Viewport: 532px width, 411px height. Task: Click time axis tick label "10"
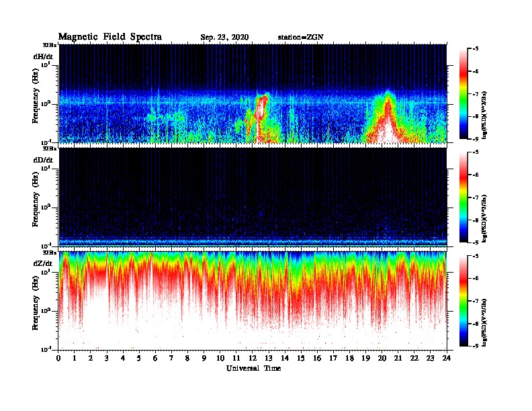click(x=220, y=359)
